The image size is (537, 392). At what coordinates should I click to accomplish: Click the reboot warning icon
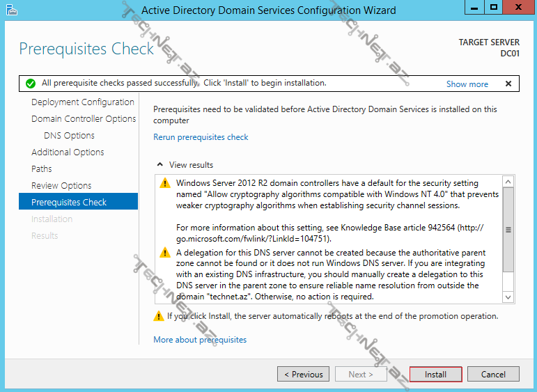[x=159, y=316]
